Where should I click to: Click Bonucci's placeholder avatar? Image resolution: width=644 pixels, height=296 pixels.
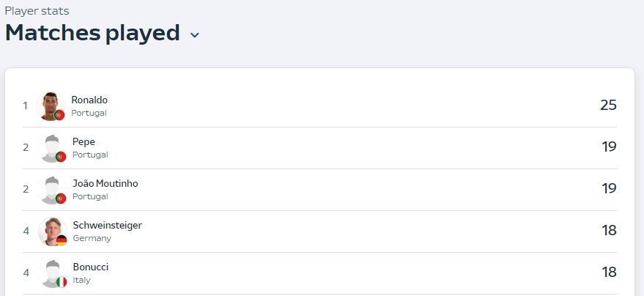[53, 273]
